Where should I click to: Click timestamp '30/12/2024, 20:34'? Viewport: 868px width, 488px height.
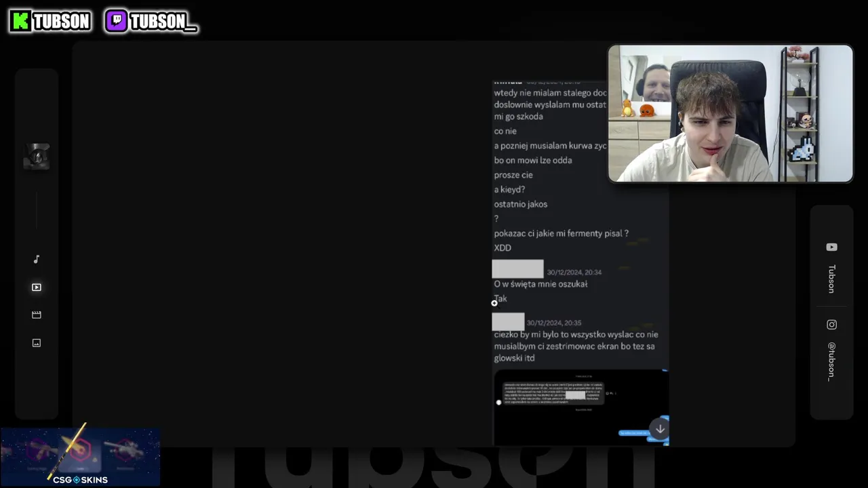tap(574, 272)
